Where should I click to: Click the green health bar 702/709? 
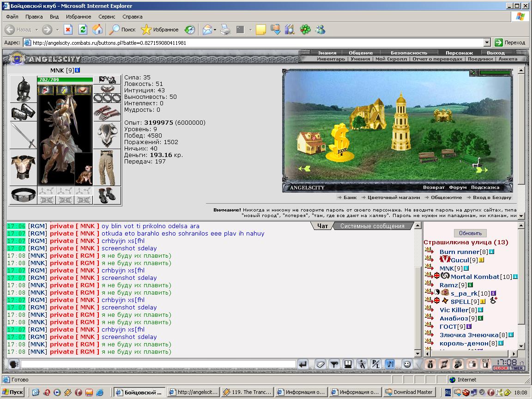click(x=65, y=79)
